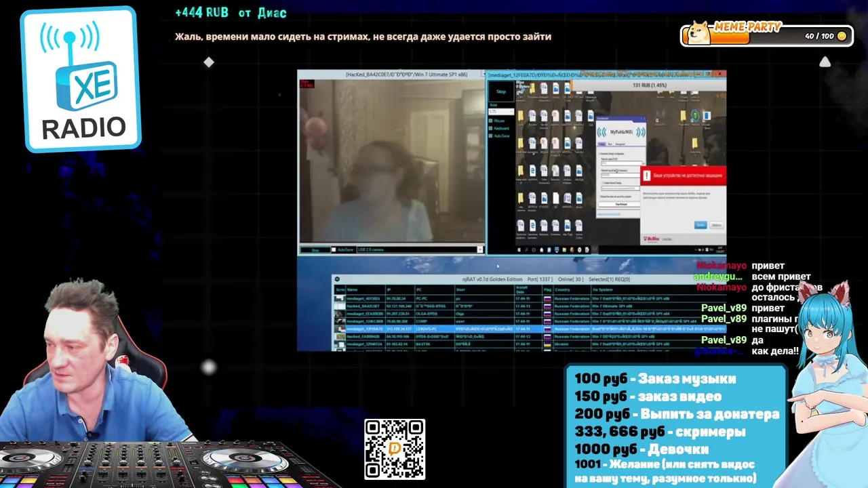The image size is (868, 488).
Task: Select the mediaget_124EC8BB row
Action: [530, 321]
